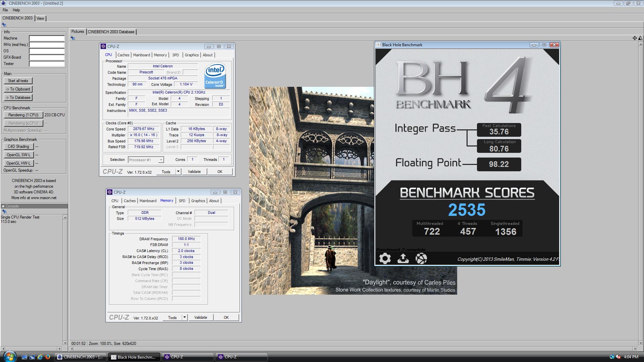Click the globe icon in Black Hole Benchmark
This screenshot has height=362, width=644.
(421, 258)
